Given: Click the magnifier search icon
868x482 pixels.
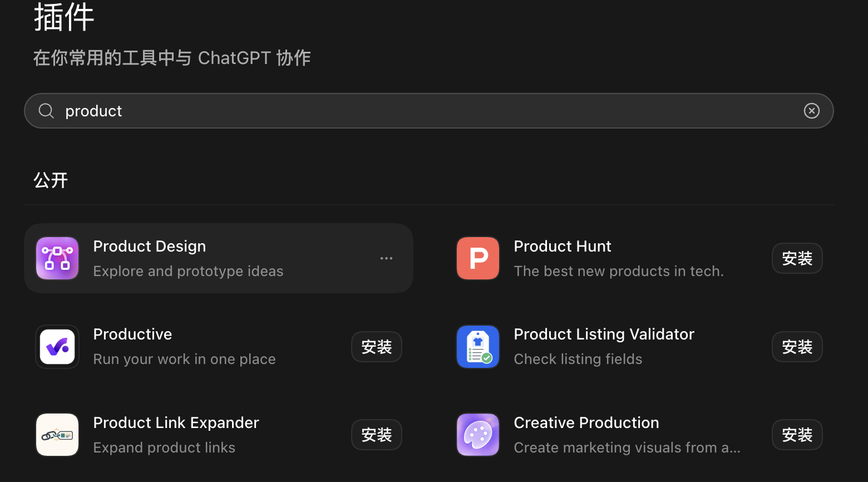Looking at the screenshot, I should click(x=46, y=111).
